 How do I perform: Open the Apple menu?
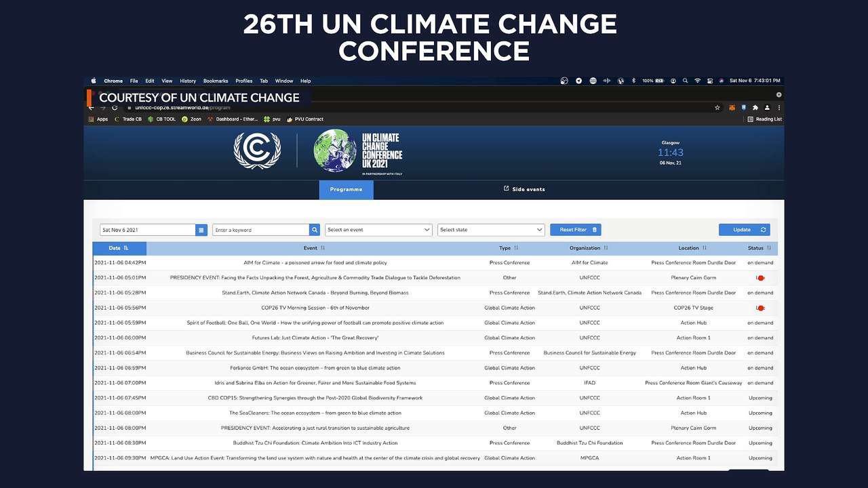(94, 81)
